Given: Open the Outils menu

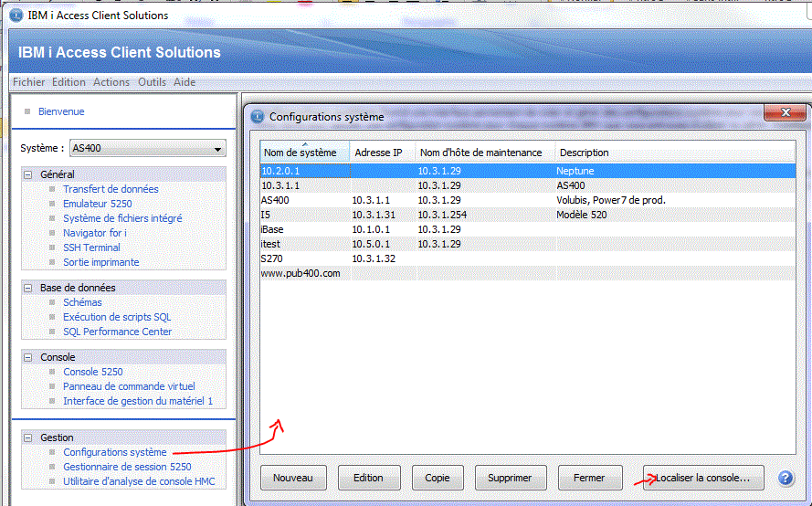Looking at the screenshot, I should tap(152, 82).
